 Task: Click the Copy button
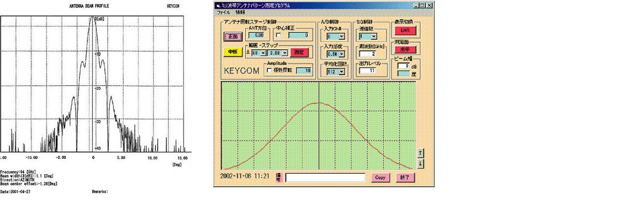tap(380, 177)
